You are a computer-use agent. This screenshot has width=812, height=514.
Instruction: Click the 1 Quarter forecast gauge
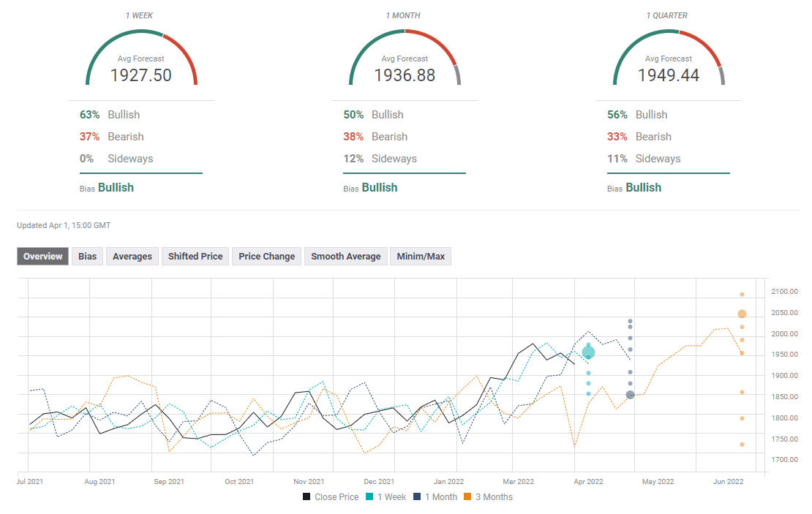coord(669,58)
